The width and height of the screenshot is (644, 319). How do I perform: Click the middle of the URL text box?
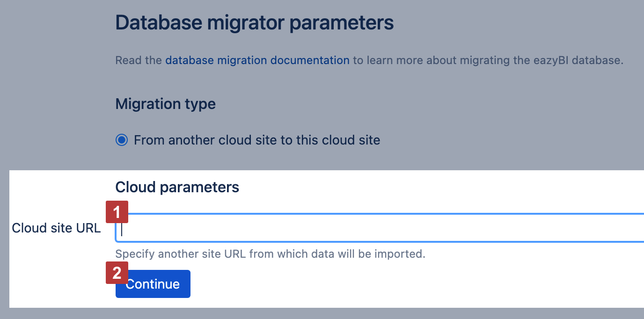(x=380, y=228)
